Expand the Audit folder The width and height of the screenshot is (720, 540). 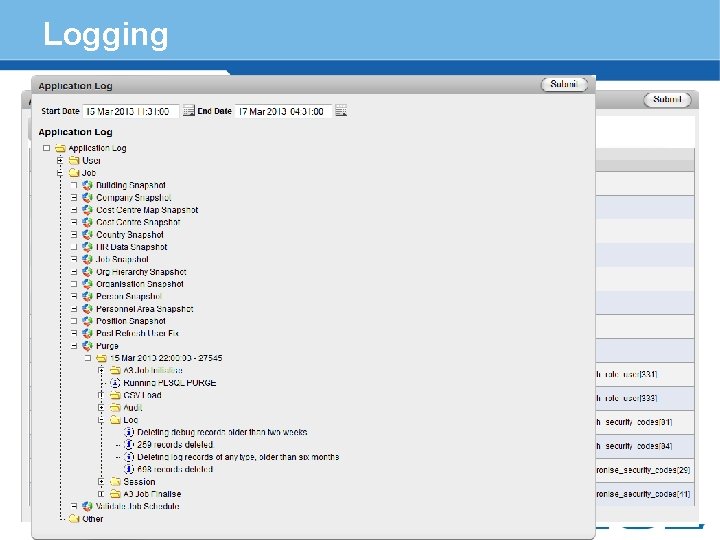pos(101,407)
